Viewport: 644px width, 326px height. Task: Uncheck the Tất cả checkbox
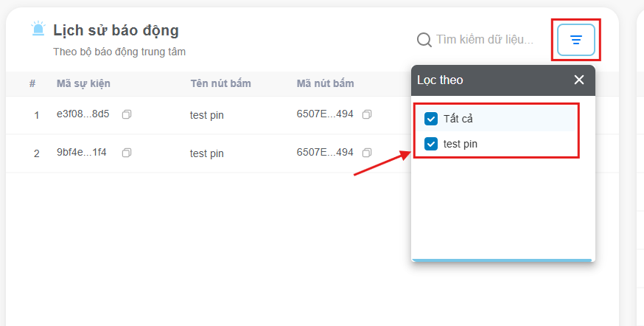(x=431, y=119)
